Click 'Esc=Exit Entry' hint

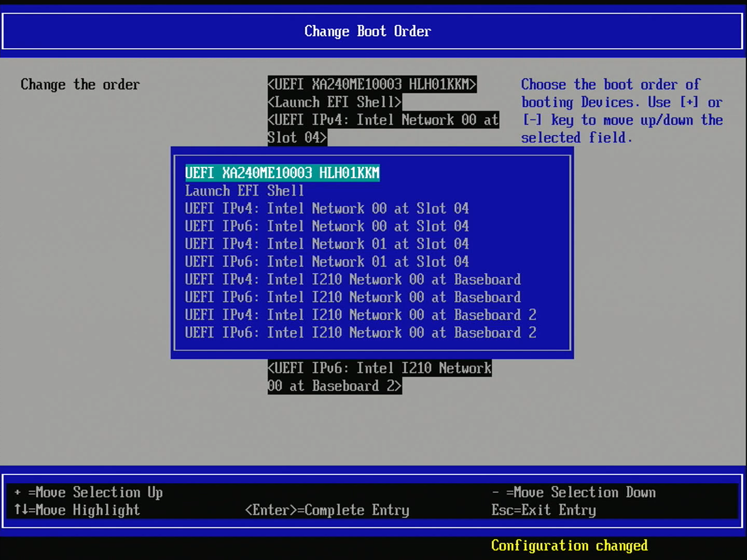point(544,510)
